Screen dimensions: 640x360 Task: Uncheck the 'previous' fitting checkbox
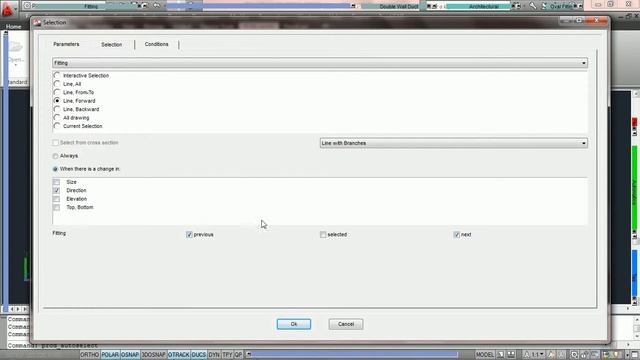point(189,235)
